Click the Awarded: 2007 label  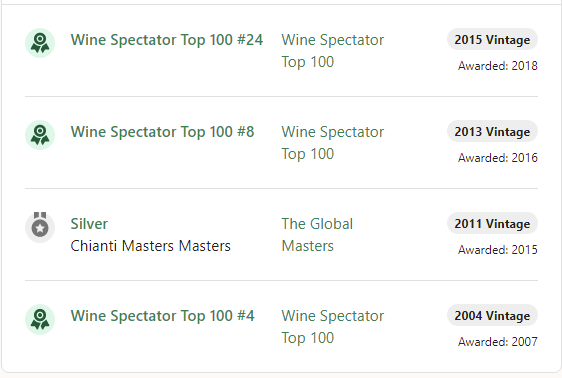click(498, 342)
